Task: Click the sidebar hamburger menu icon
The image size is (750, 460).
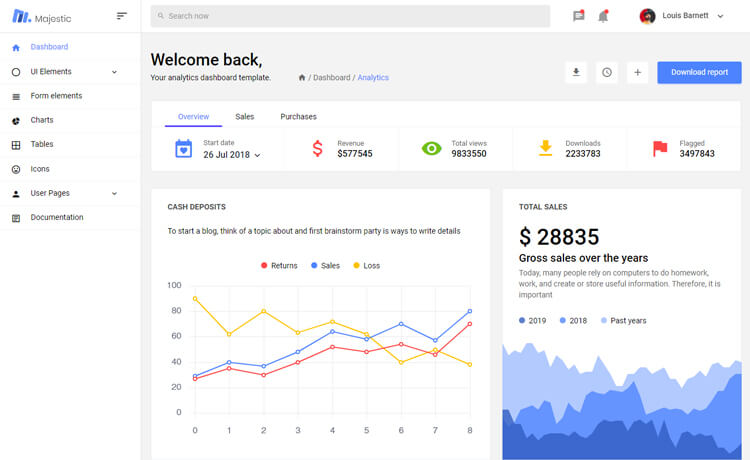Action: pos(122,16)
